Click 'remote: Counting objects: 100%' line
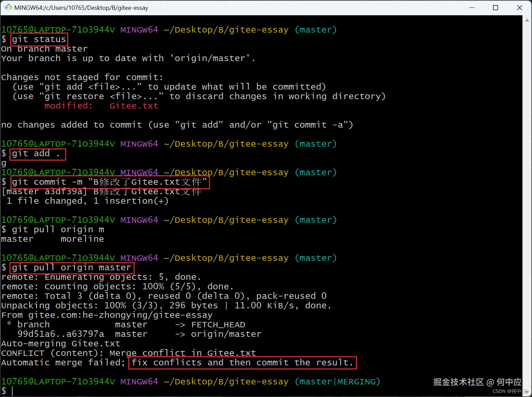 (117, 287)
